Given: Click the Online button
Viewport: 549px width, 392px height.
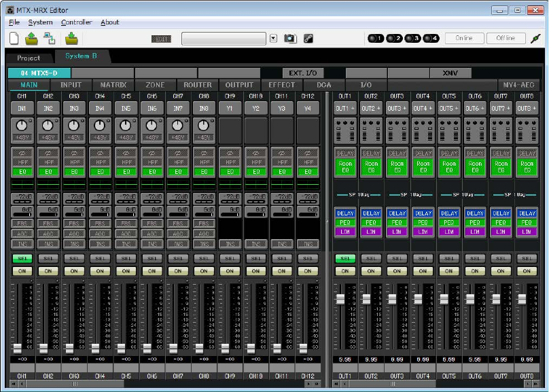Looking at the screenshot, I should coord(464,38).
